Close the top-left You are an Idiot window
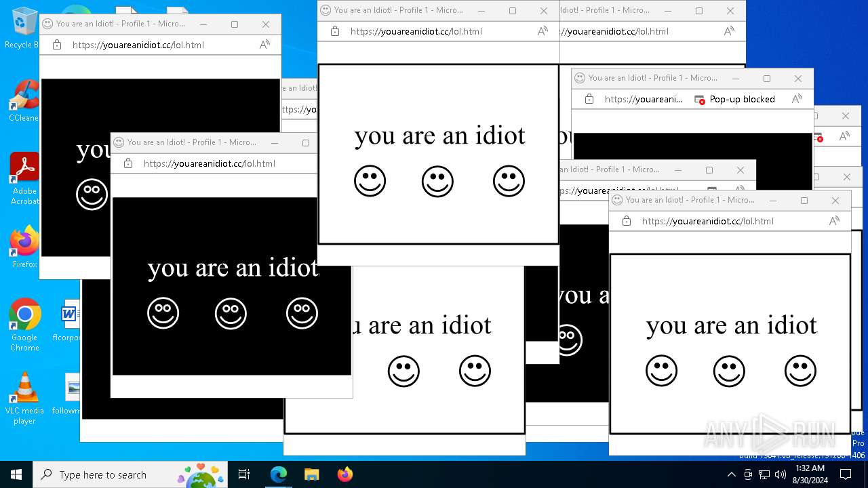The height and width of the screenshot is (488, 868). point(266,24)
